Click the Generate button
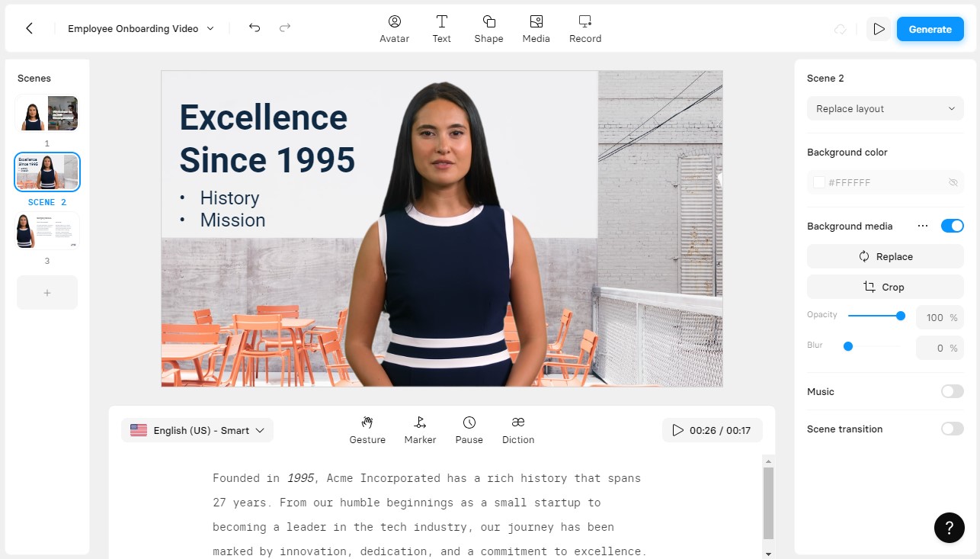 click(x=930, y=29)
